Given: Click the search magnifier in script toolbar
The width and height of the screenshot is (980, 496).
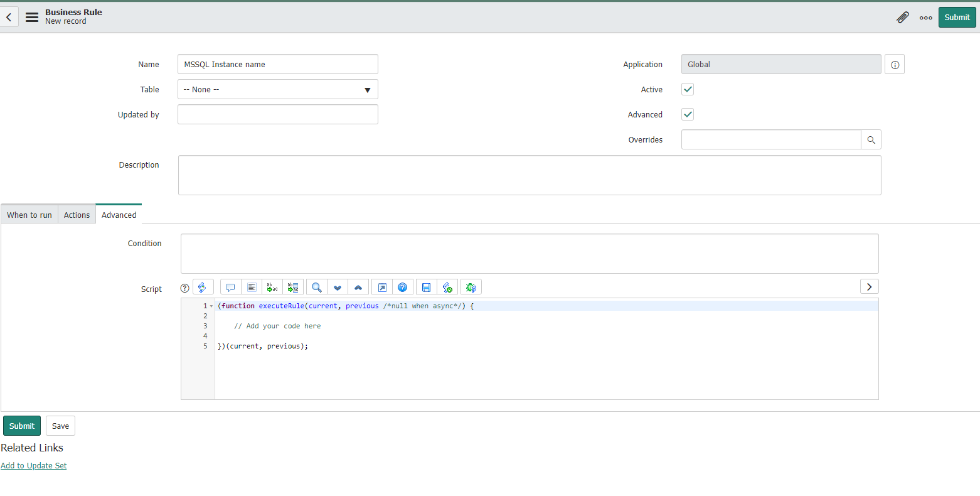Looking at the screenshot, I should click(317, 288).
